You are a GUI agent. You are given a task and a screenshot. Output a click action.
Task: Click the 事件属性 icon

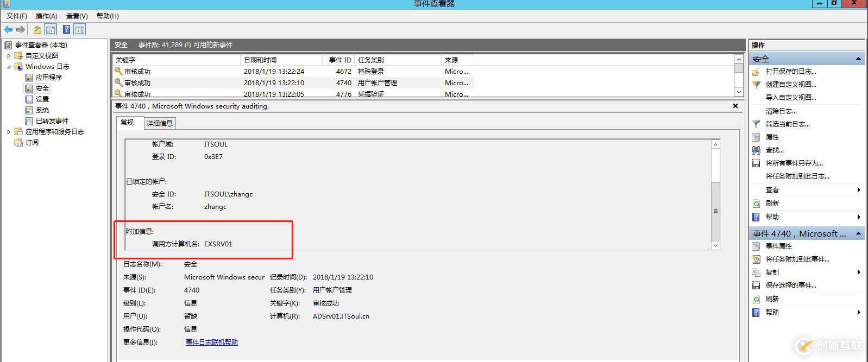click(x=756, y=246)
